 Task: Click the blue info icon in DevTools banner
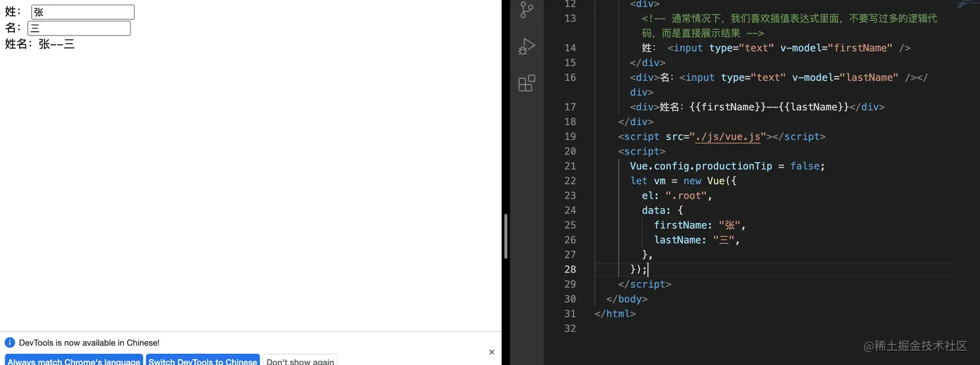tap(10, 342)
